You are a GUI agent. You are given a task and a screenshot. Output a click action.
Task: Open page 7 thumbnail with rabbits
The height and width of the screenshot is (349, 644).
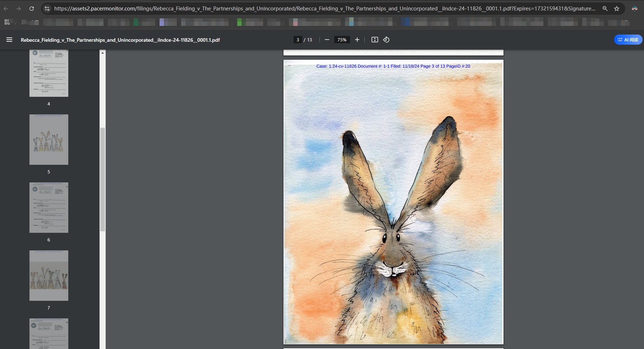[49, 276]
